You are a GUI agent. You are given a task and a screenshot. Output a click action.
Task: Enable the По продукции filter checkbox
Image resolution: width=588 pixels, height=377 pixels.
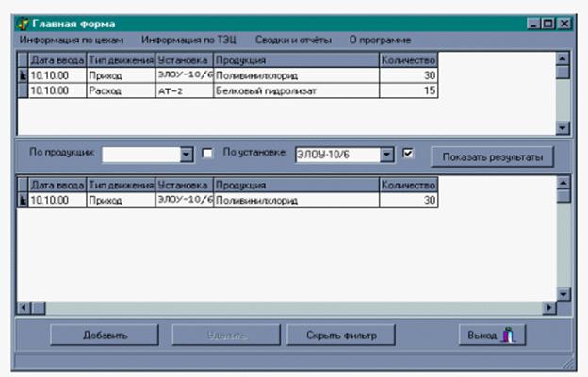pos(207,153)
